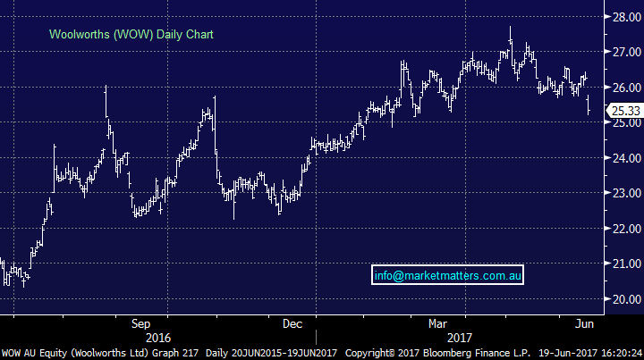Click 'WOW AU Equity (Woolworths Ltd)' footer text

(75, 353)
